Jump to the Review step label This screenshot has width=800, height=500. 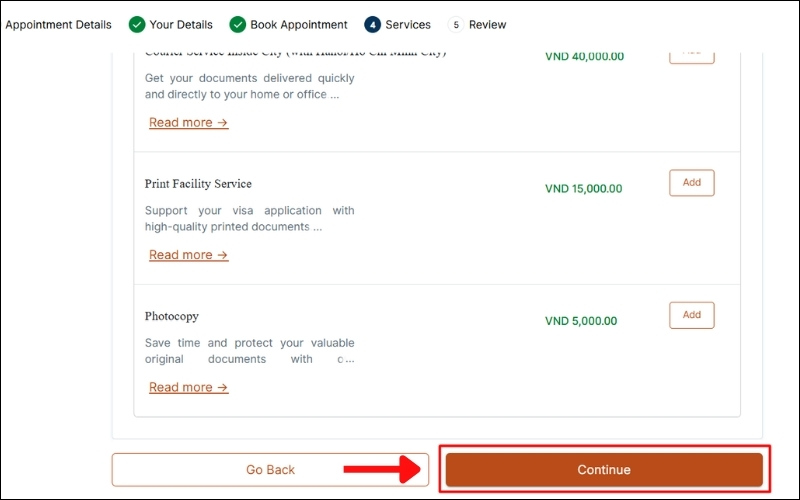tap(487, 24)
